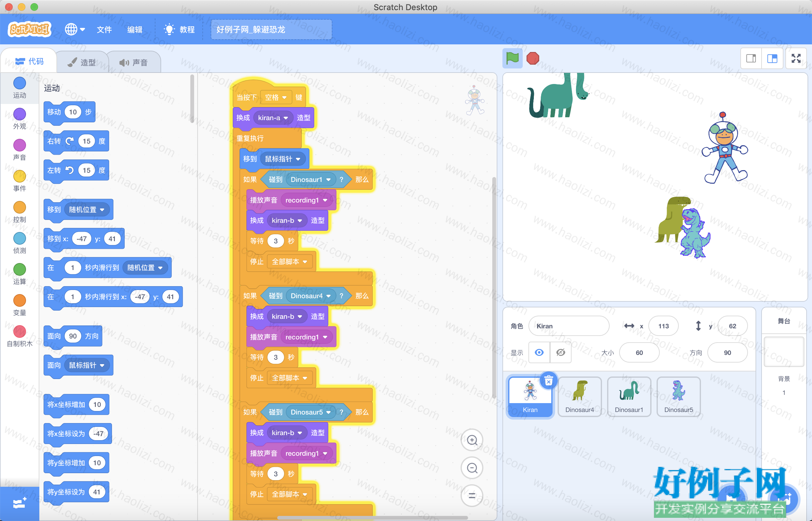Click the astronaut Kiran on the stage
Viewport: 812px width, 521px height.
click(725, 148)
